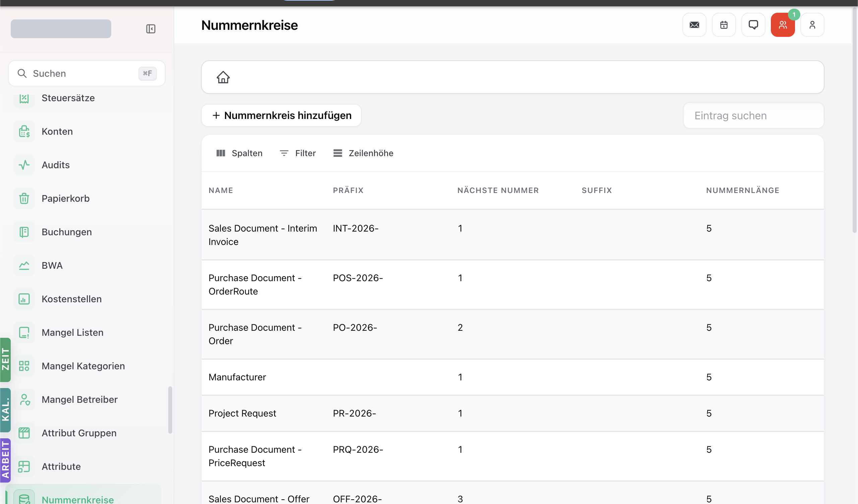Click the Mangel Betreiber person icon

pyautogui.click(x=24, y=399)
